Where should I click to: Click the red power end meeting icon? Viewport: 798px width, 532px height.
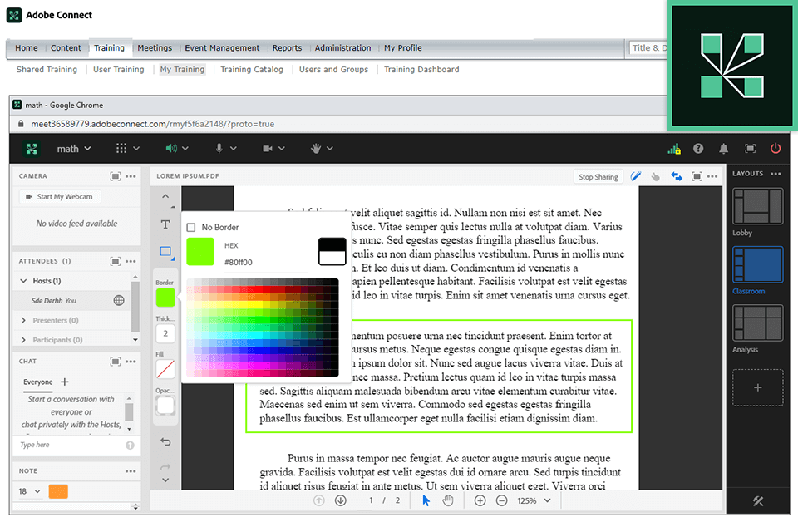coord(775,148)
